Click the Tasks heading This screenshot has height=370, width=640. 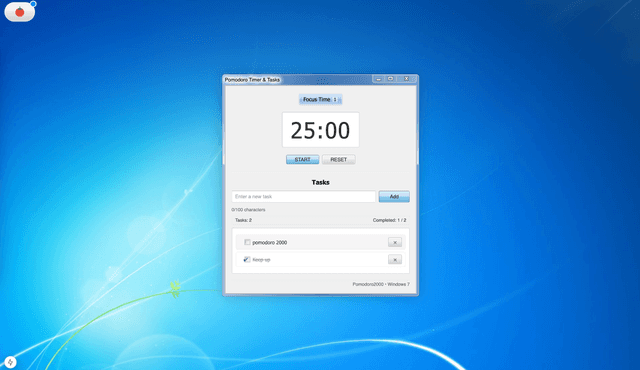click(320, 182)
